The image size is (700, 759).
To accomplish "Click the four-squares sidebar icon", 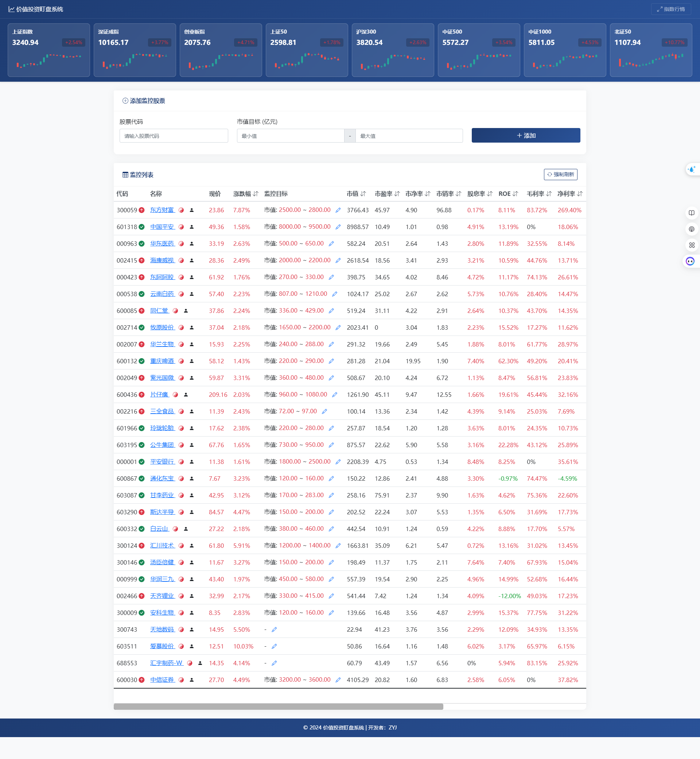I will pyautogui.click(x=692, y=245).
